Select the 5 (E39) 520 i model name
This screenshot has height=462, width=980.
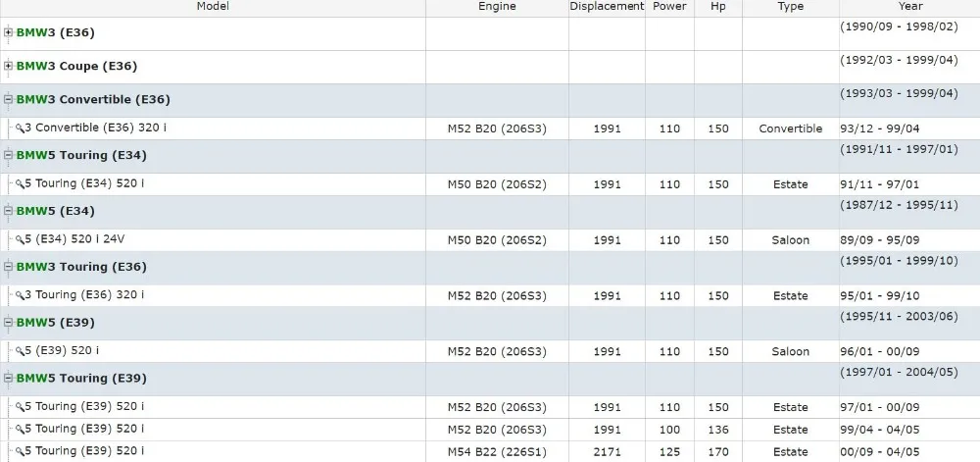click(62, 351)
